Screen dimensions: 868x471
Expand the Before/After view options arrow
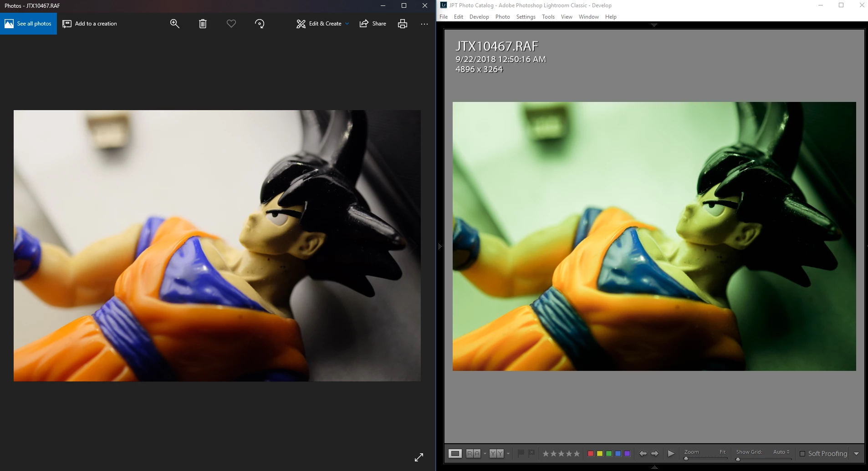[508, 453]
